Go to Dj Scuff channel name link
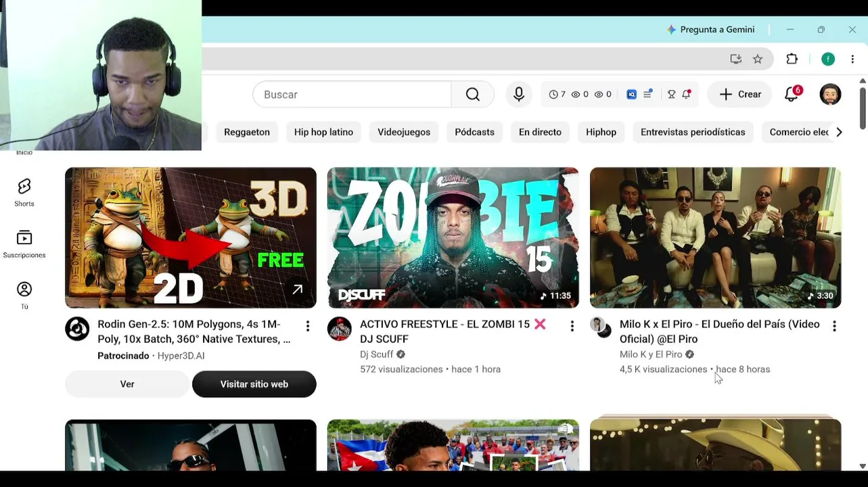Image resolution: width=868 pixels, height=487 pixels. 377,354
